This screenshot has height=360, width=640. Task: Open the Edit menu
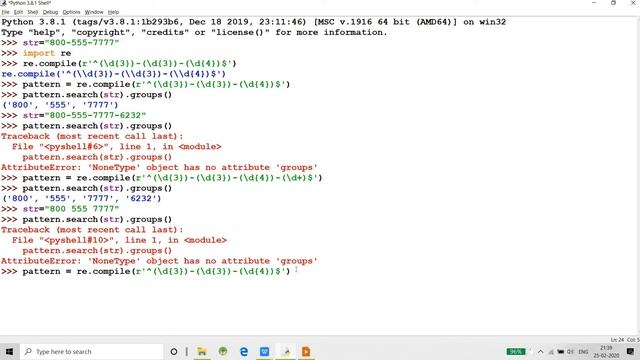(18, 12)
